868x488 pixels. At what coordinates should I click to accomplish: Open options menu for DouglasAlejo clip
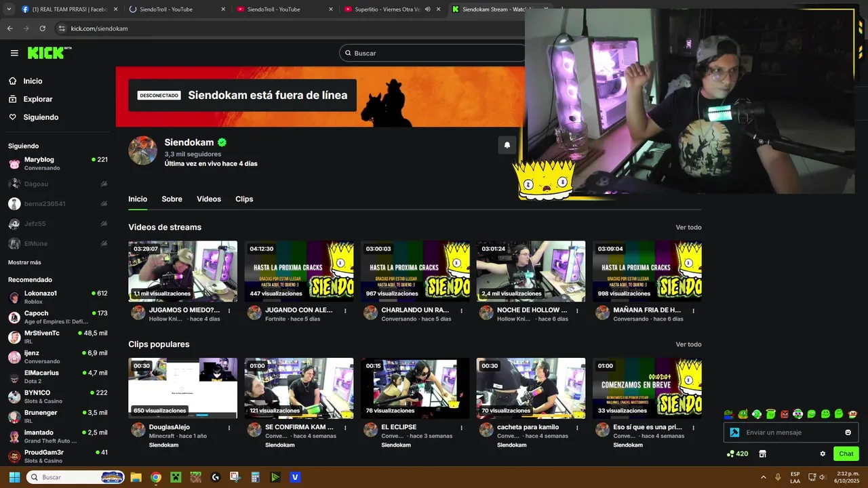point(229,428)
